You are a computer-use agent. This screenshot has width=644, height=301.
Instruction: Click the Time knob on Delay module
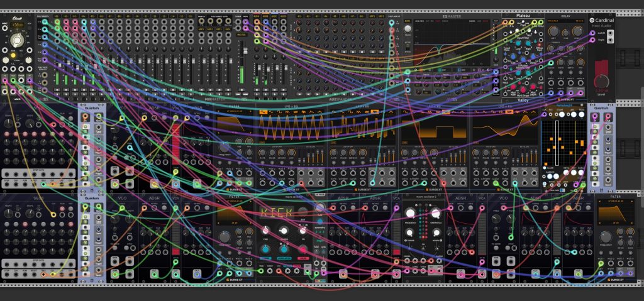coord(565,33)
